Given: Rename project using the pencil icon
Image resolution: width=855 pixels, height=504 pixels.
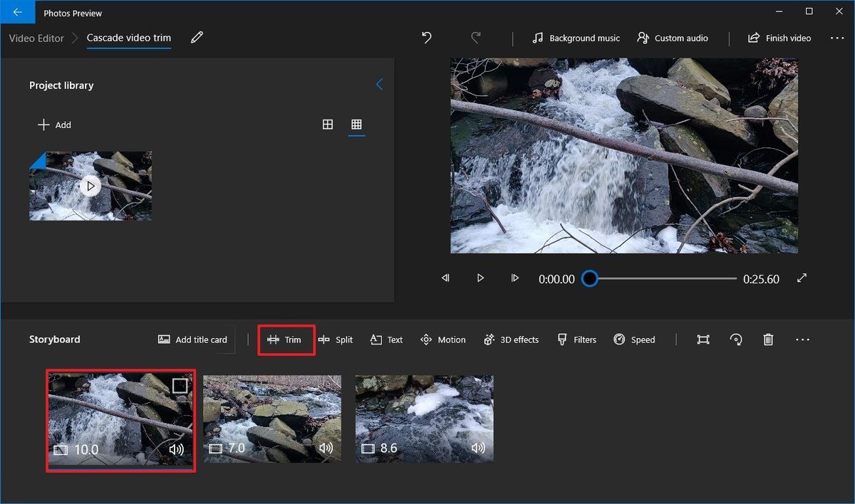Looking at the screenshot, I should click(x=197, y=38).
